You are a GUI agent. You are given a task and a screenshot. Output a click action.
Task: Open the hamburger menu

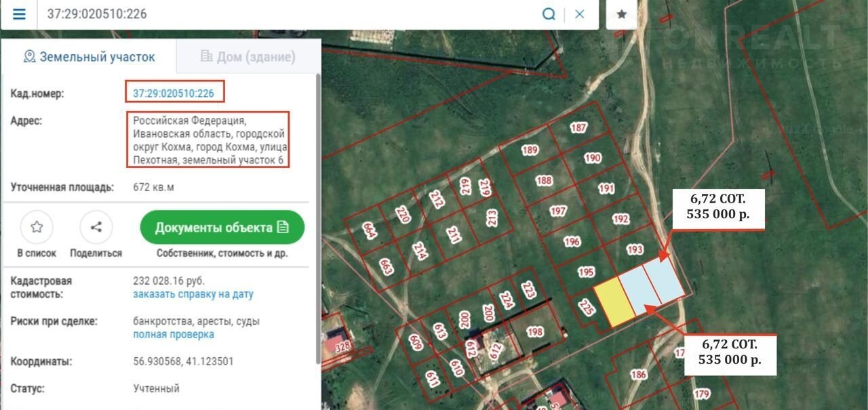(x=19, y=14)
